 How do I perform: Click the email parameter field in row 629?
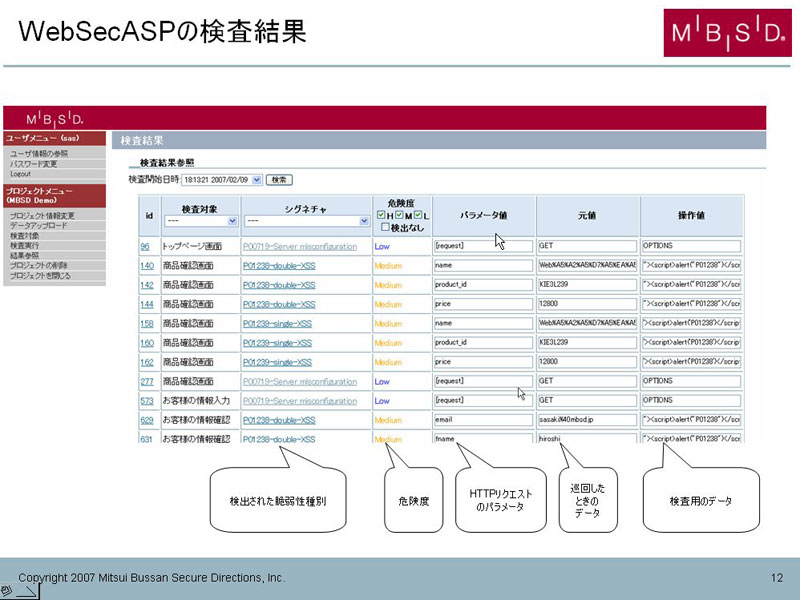pyautogui.click(x=483, y=420)
